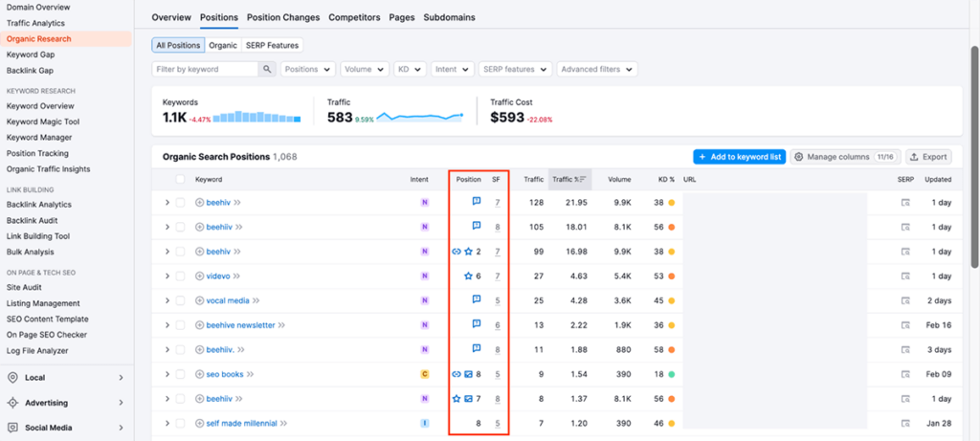Open SERP snapshot icon for videvo row
Screen dimensions: 980x441
click(905, 276)
